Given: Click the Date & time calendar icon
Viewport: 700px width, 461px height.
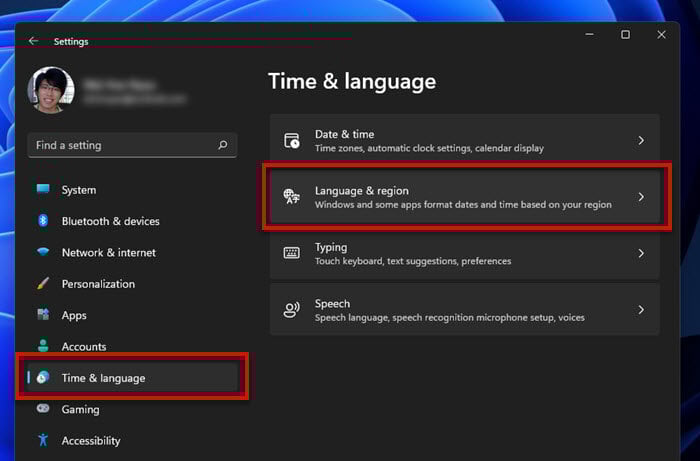Looking at the screenshot, I should click(x=292, y=140).
